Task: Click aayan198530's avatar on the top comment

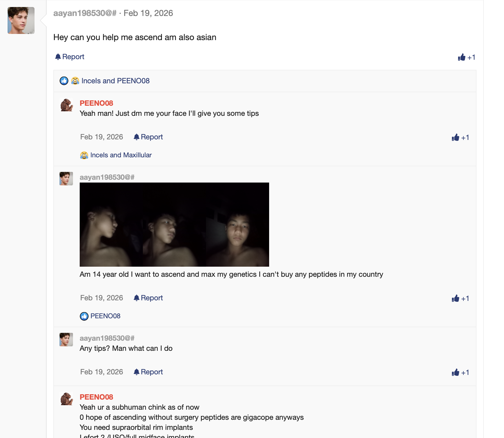Action: [21, 20]
